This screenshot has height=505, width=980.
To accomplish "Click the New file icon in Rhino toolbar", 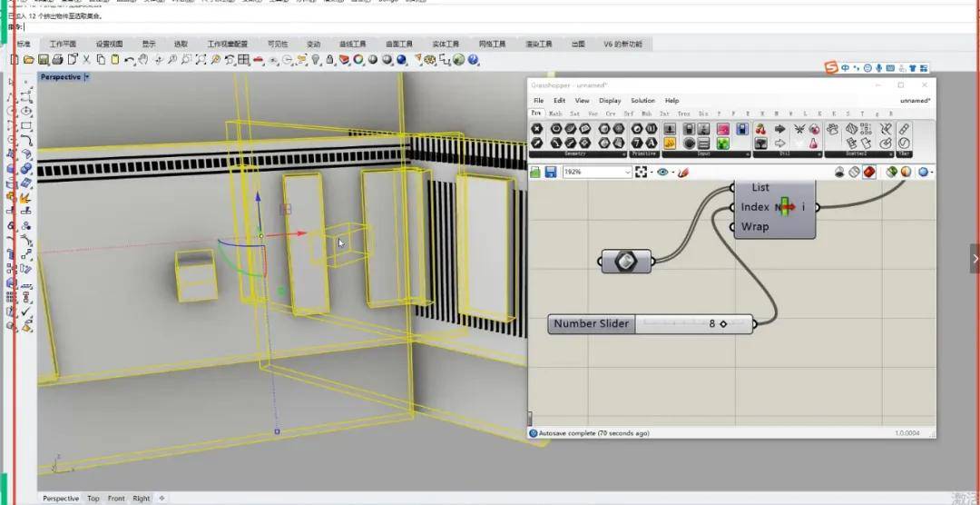I will (x=15, y=59).
